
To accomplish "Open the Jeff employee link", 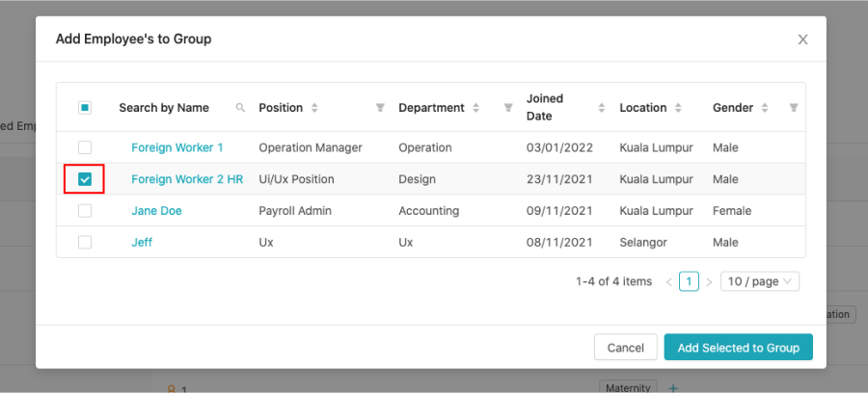I will coord(142,242).
